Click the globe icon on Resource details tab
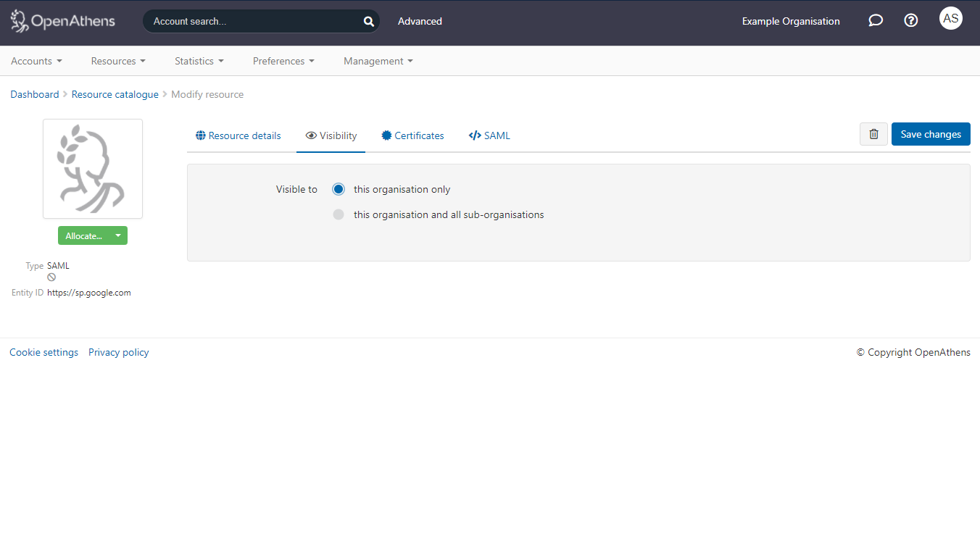The image size is (980, 560). click(199, 135)
